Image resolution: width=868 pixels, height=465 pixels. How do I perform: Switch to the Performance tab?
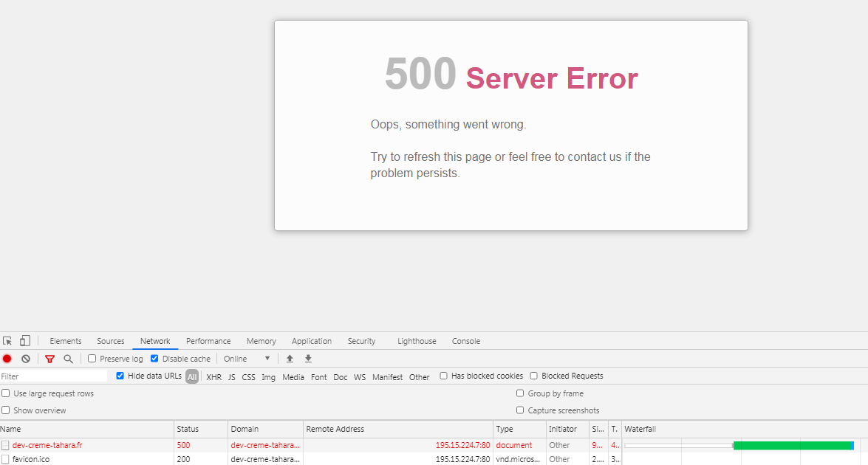(x=208, y=341)
